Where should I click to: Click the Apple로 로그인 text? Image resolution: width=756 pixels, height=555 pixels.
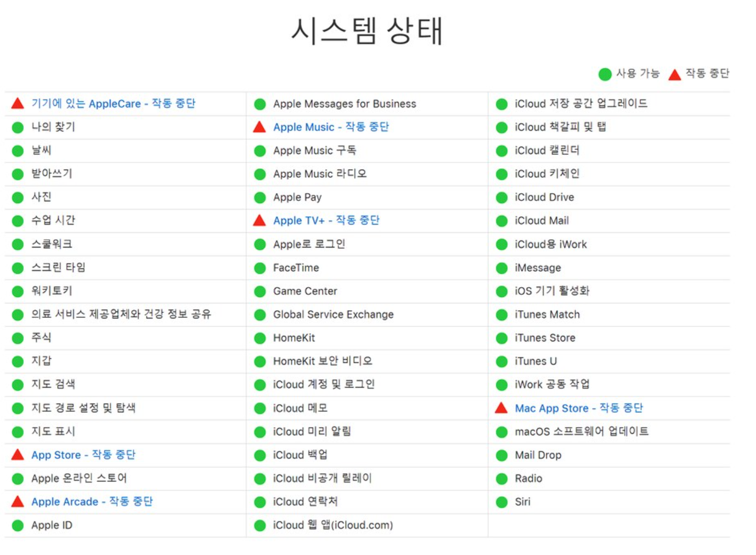pos(309,244)
